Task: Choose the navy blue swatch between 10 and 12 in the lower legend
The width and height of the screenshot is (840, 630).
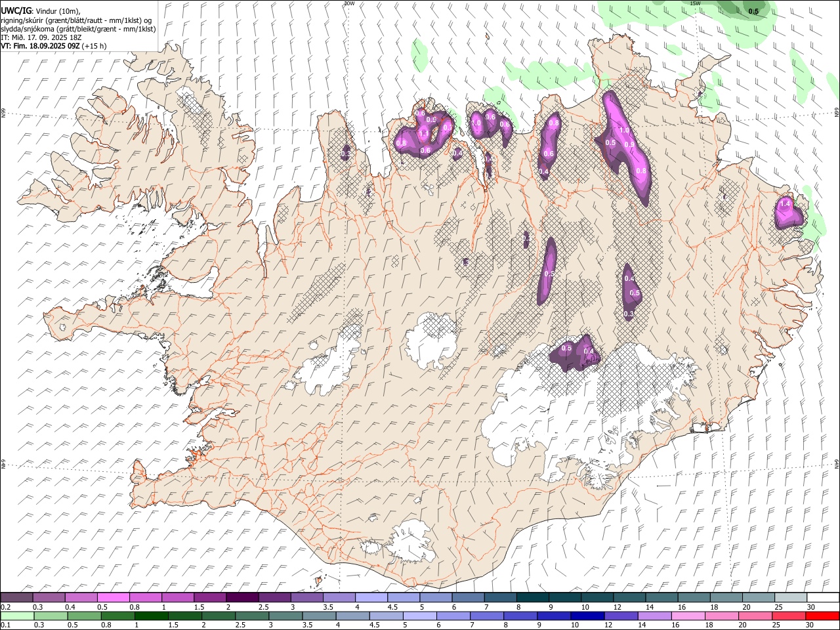Action: tap(587, 616)
